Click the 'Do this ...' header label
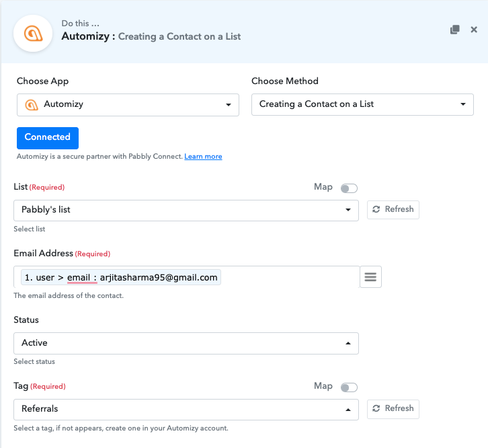Image resolution: width=488 pixels, height=448 pixels. tap(80, 24)
